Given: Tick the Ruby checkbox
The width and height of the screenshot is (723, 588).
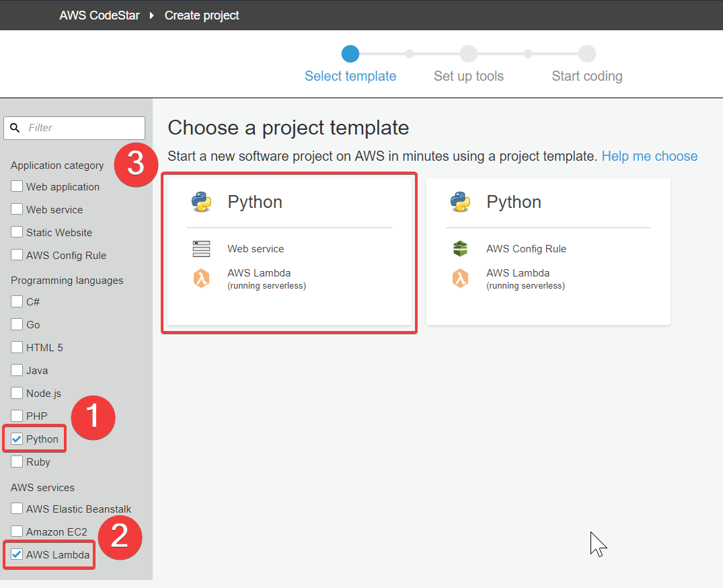Looking at the screenshot, I should pyautogui.click(x=17, y=462).
